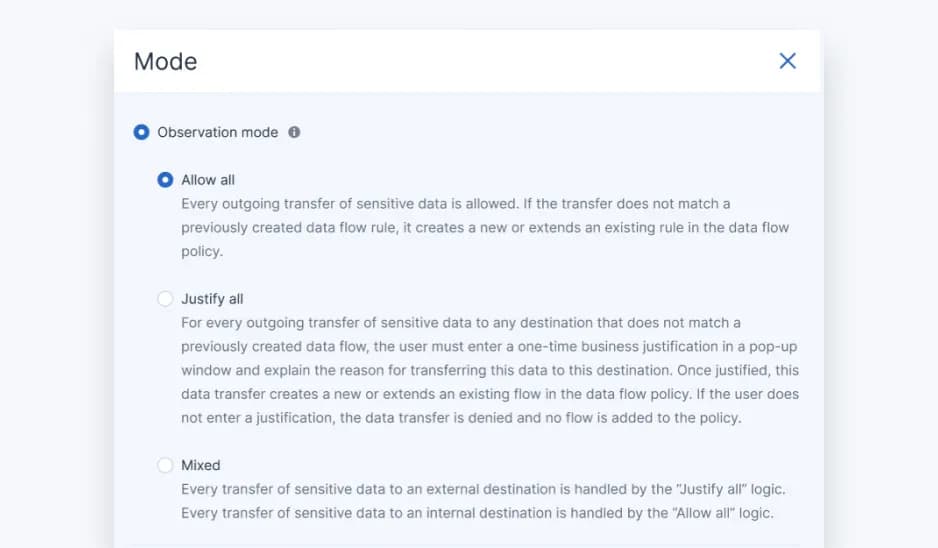
Task: Click empty header area between title and X
Action: 480,61
